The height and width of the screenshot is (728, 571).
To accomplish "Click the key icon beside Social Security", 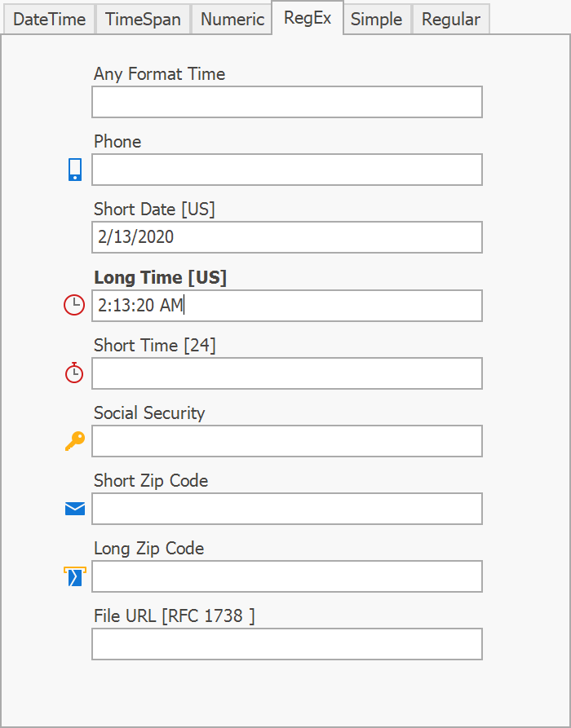I will tap(74, 441).
